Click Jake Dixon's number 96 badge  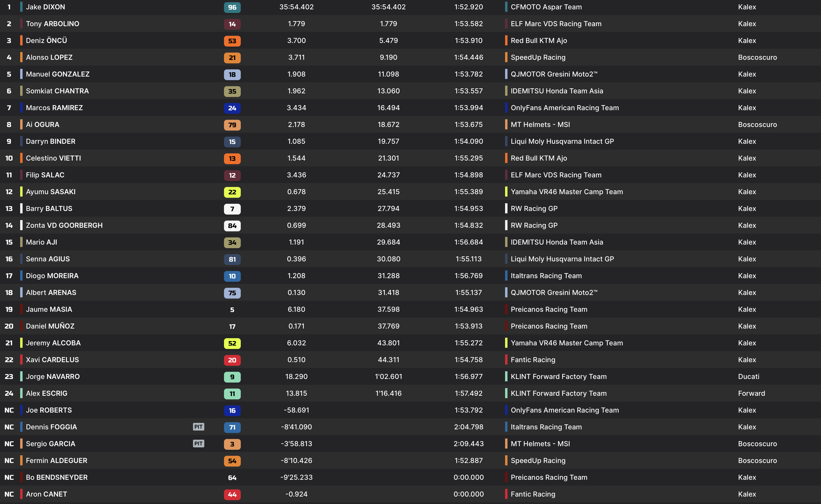232,7
